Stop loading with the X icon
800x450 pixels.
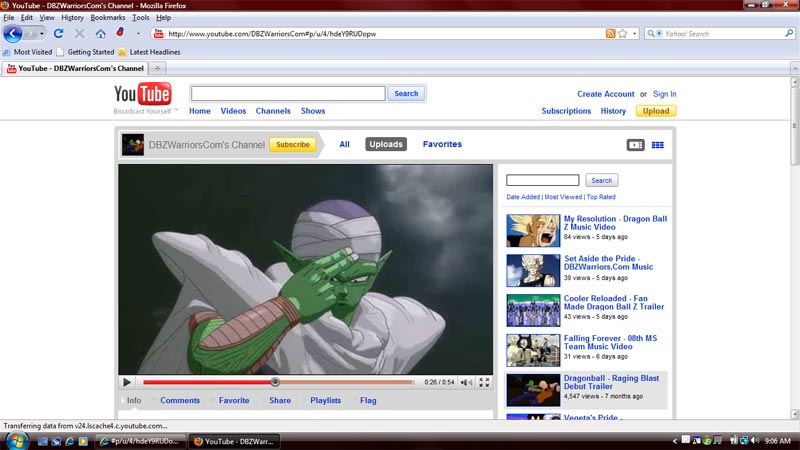[80, 34]
